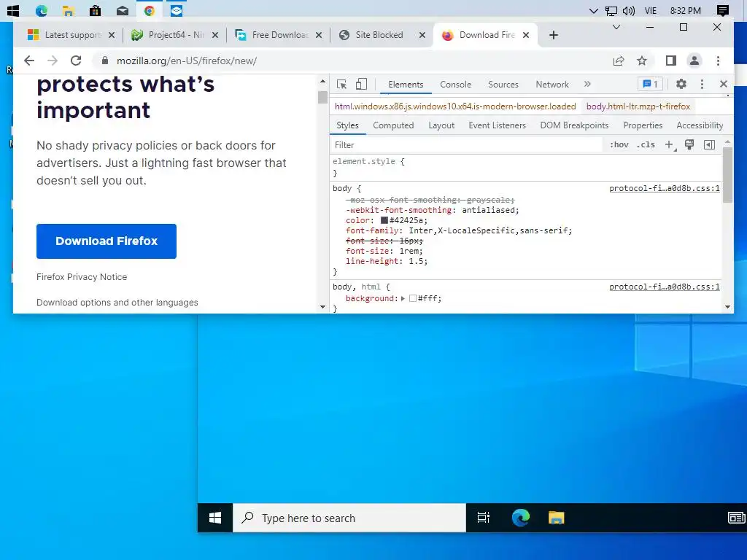Image resolution: width=747 pixels, height=560 pixels.
Task: Go back in Chrome
Action: tap(29, 61)
